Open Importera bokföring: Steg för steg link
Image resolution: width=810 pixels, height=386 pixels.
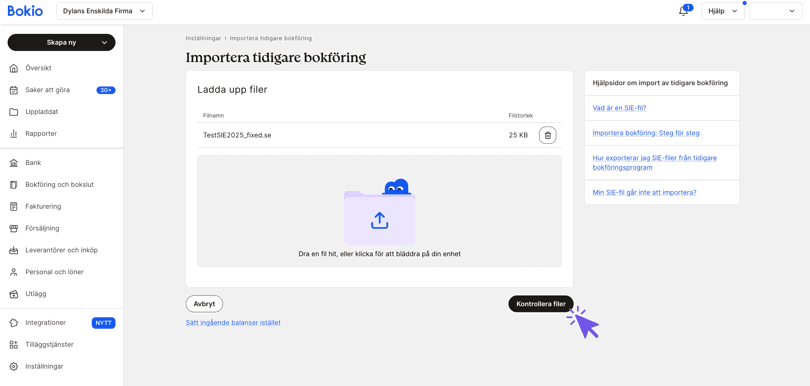[646, 133]
